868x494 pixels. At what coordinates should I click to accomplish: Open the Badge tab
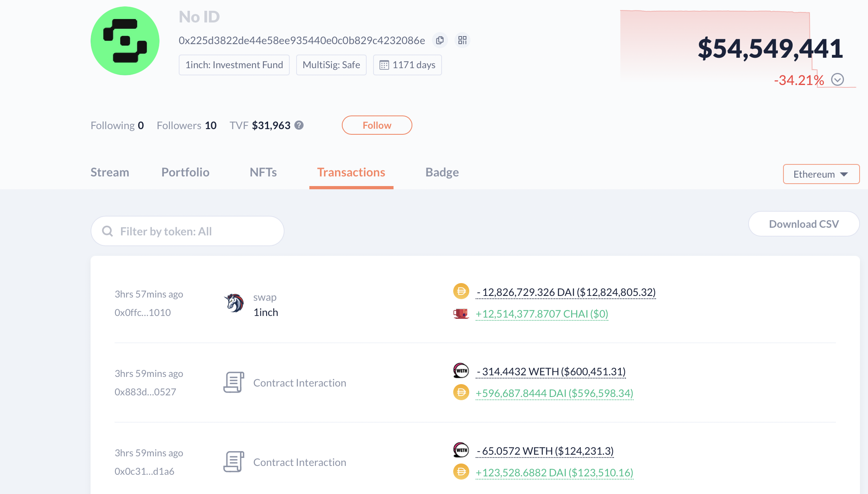point(442,172)
